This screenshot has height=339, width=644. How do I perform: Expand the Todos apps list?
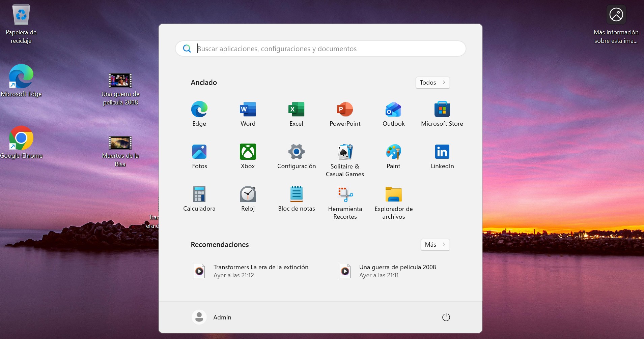pos(432,83)
